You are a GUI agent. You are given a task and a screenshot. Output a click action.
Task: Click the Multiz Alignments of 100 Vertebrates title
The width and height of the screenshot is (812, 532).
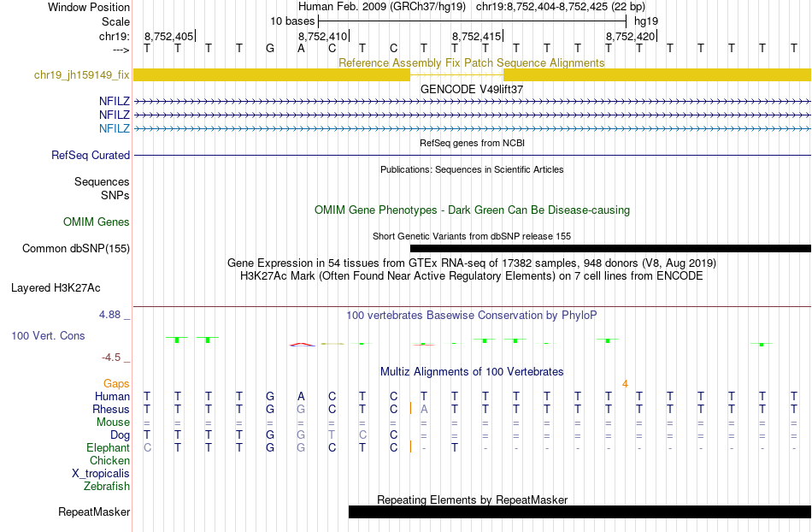pos(472,371)
